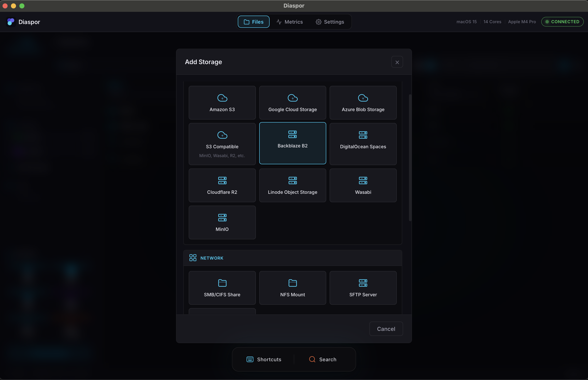The image size is (588, 380).
Task: Close the Add Storage dialog
Action: (397, 62)
